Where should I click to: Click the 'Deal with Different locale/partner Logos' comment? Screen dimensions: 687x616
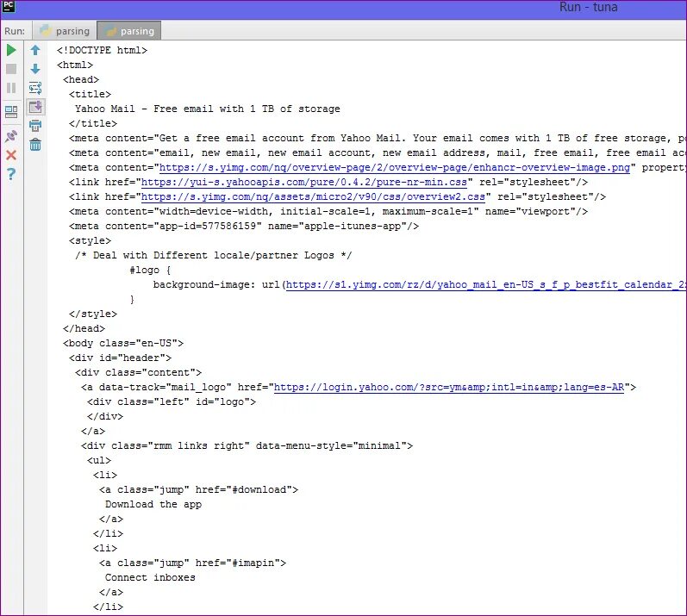point(214,255)
